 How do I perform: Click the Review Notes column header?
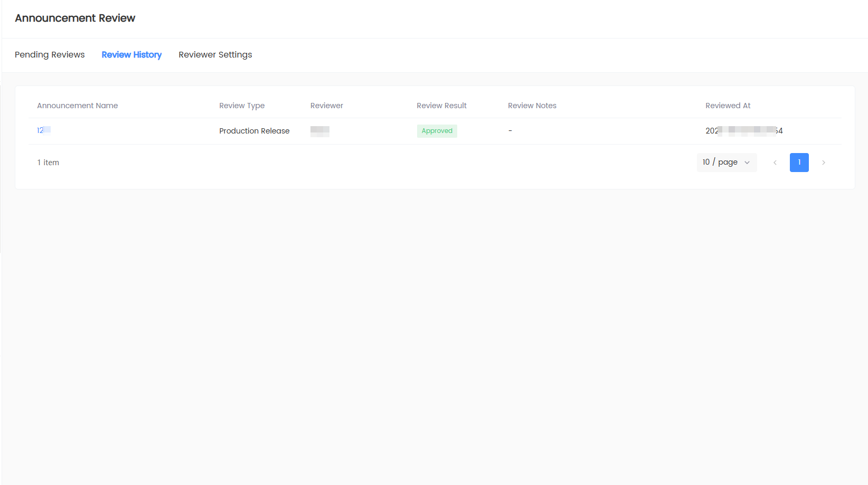(532, 106)
